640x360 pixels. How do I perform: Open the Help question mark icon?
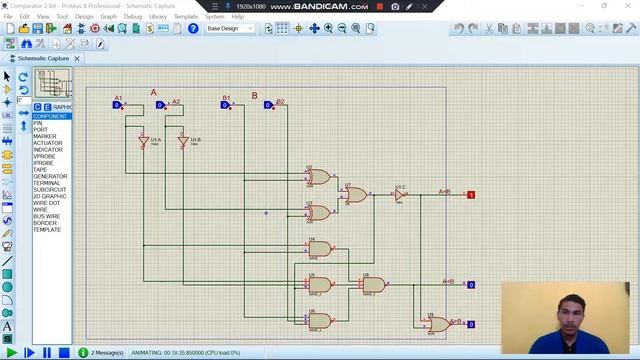(193, 29)
